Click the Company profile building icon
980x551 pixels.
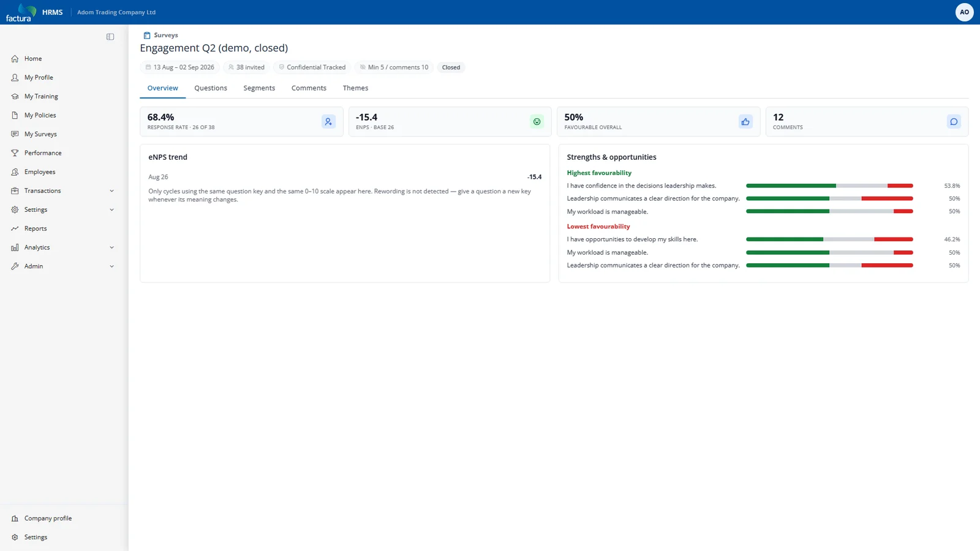click(15, 519)
